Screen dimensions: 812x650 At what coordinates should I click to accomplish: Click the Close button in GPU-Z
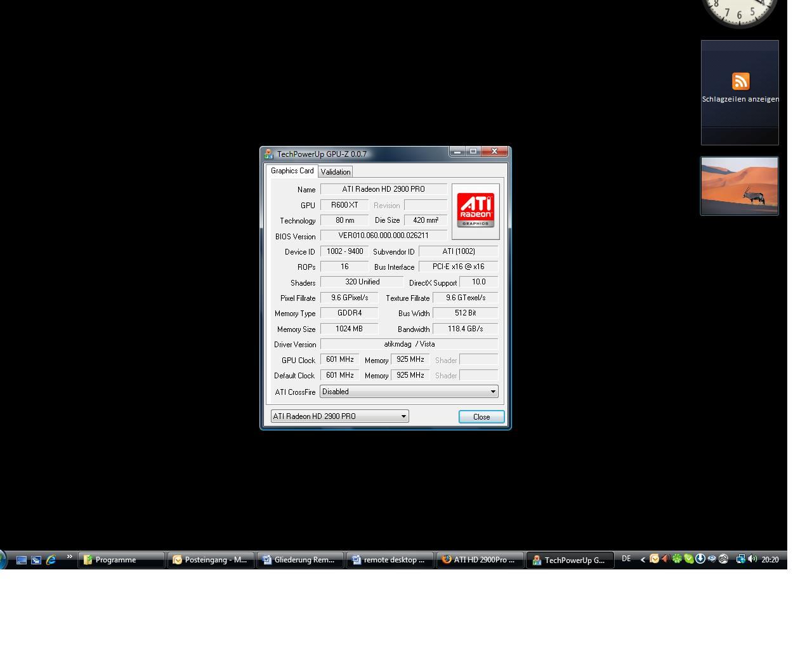[x=481, y=417]
